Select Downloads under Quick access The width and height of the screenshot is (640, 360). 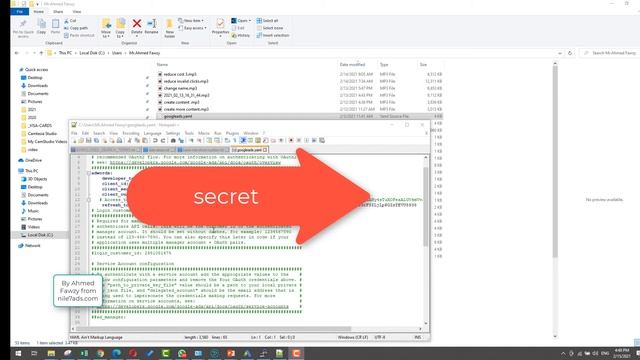pyautogui.click(x=38, y=85)
